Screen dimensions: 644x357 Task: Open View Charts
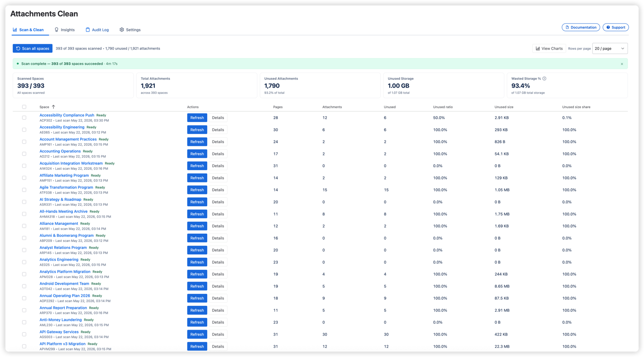click(x=549, y=48)
